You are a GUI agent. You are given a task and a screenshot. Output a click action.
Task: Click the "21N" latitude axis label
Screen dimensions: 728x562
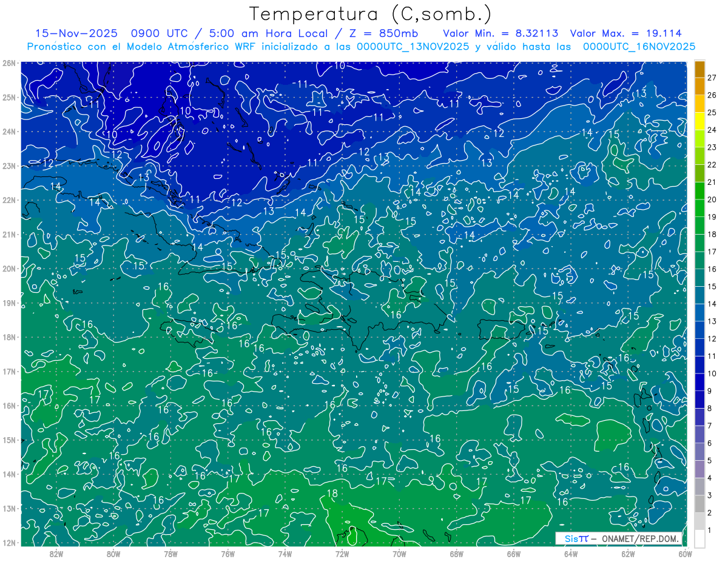[9, 234]
